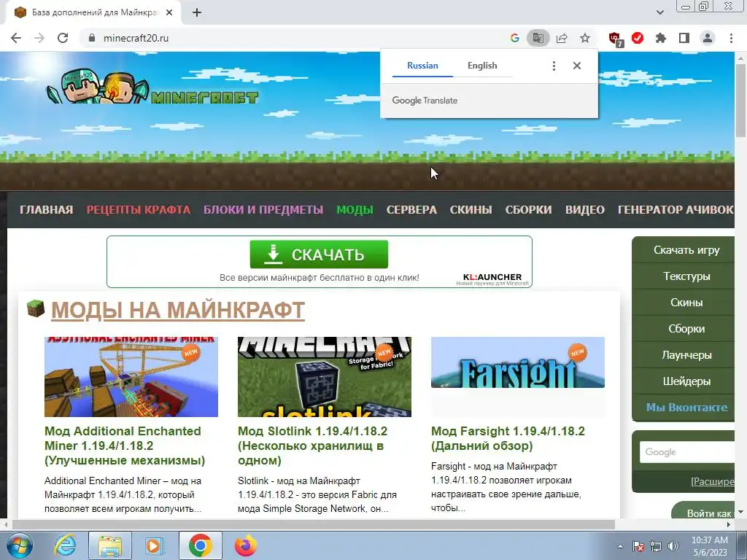
Task: Click the Google icon in address bar
Action: pos(514,38)
